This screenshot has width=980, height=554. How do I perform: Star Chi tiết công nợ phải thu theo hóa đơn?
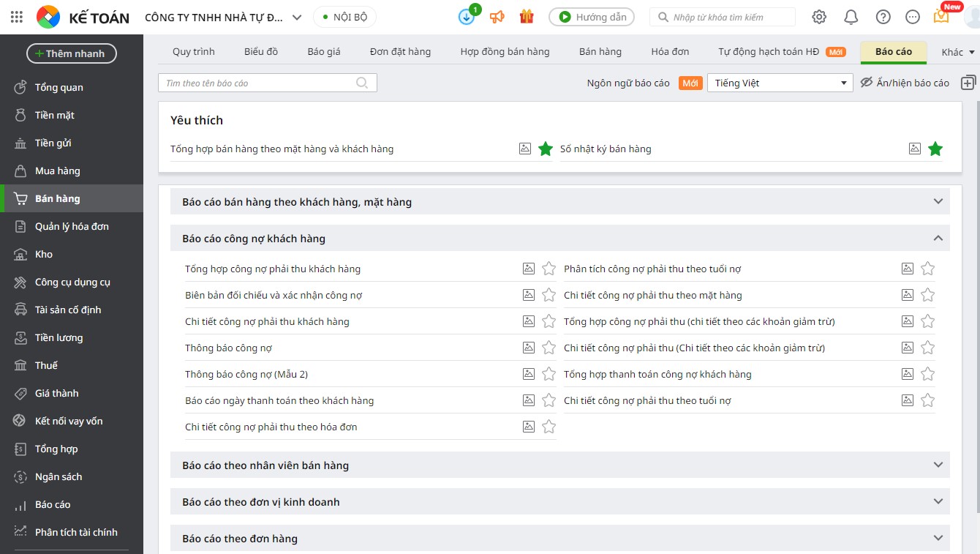(549, 427)
